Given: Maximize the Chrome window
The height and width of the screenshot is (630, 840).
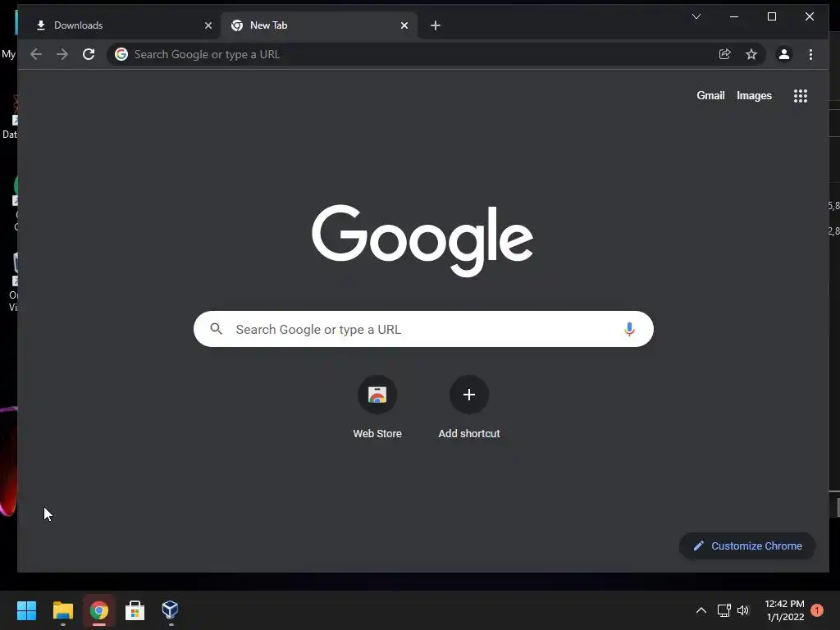Looking at the screenshot, I should click(x=771, y=16).
